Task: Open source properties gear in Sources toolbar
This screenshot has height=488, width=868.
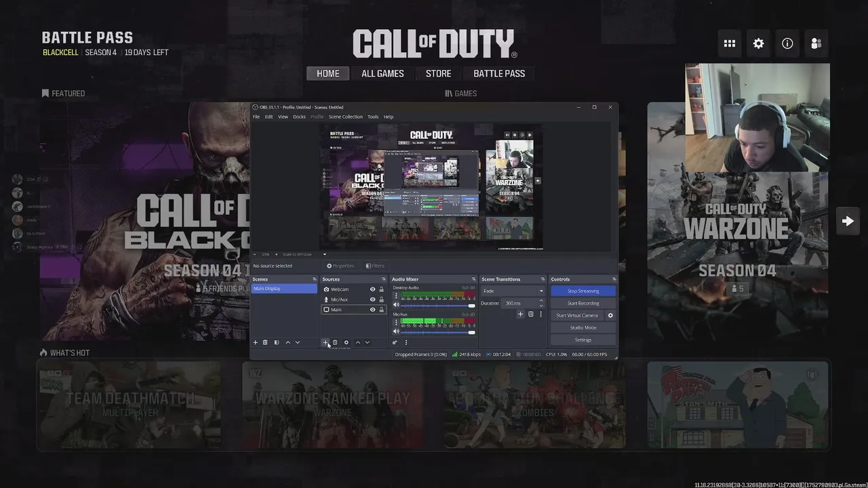Action: 346,342
